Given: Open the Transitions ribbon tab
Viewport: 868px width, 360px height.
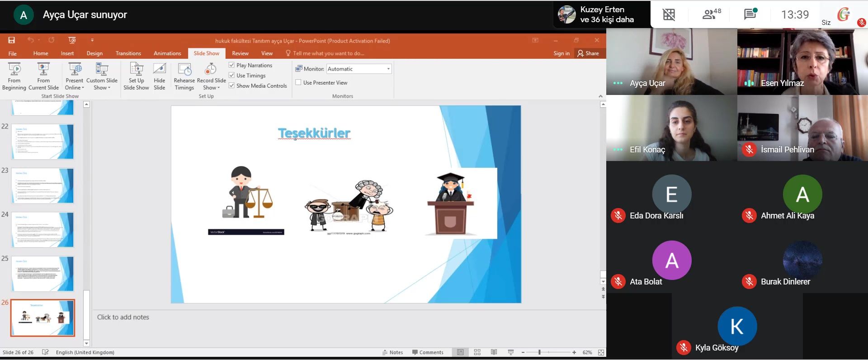Looking at the screenshot, I should point(128,53).
